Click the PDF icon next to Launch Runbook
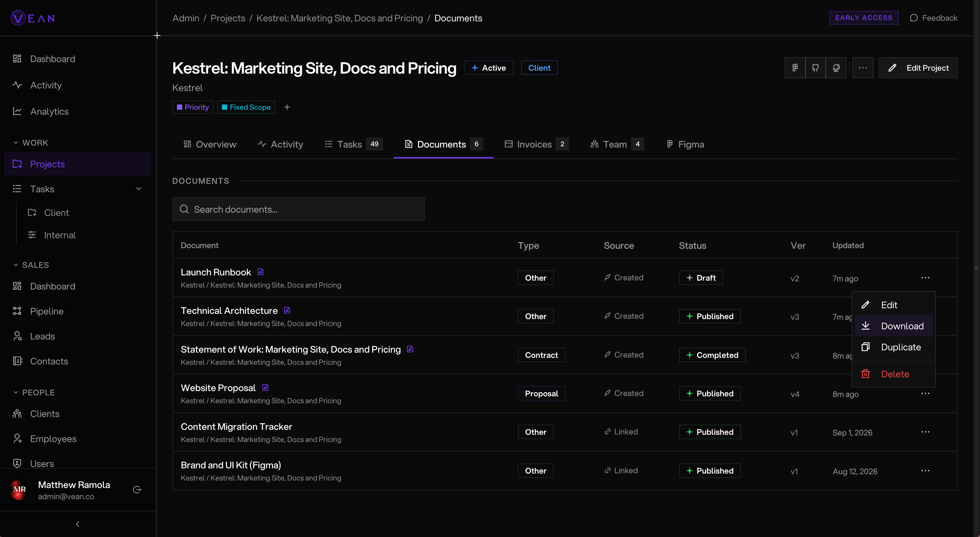The width and height of the screenshot is (980, 537). tap(260, 272)
